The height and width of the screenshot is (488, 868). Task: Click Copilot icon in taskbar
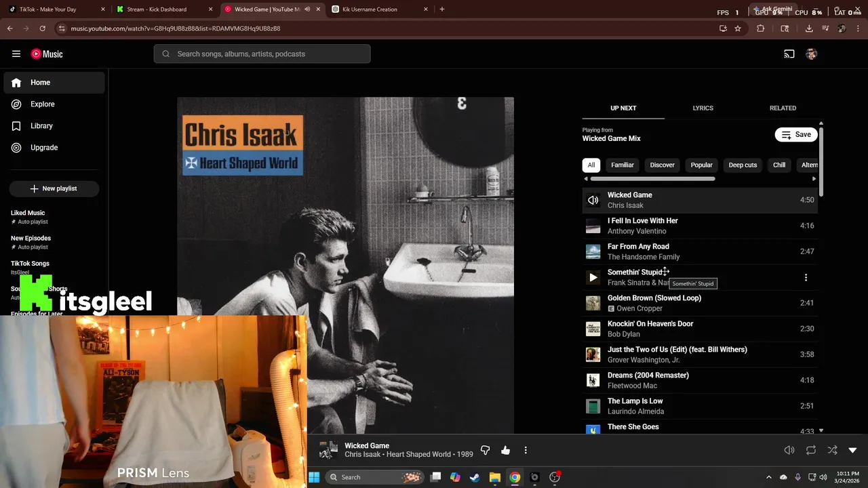click(x=455, y=477)
